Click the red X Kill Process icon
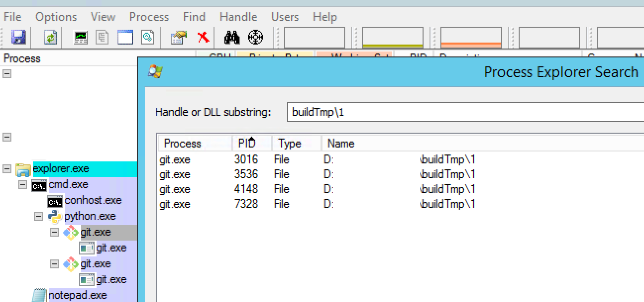 pos(203,37)
